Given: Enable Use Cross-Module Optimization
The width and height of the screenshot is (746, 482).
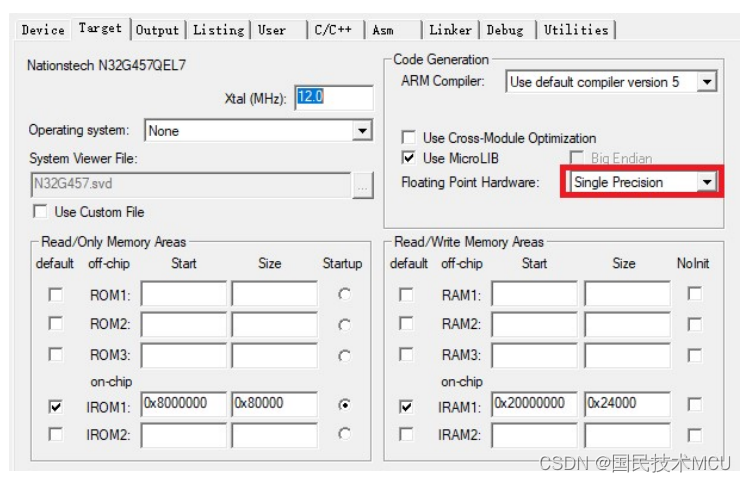Looking at the screenshot, I should (408, 137).
